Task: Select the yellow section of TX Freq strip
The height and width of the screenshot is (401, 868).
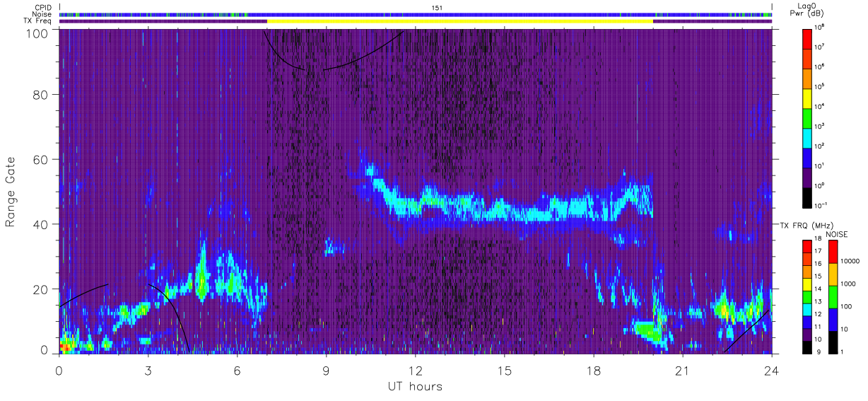Action: [x=460, y=21]
